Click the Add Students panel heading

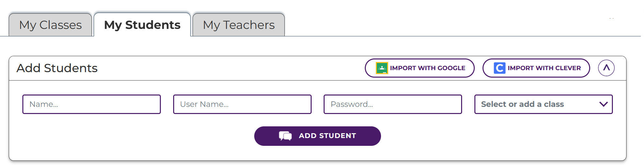click(57, 68)
